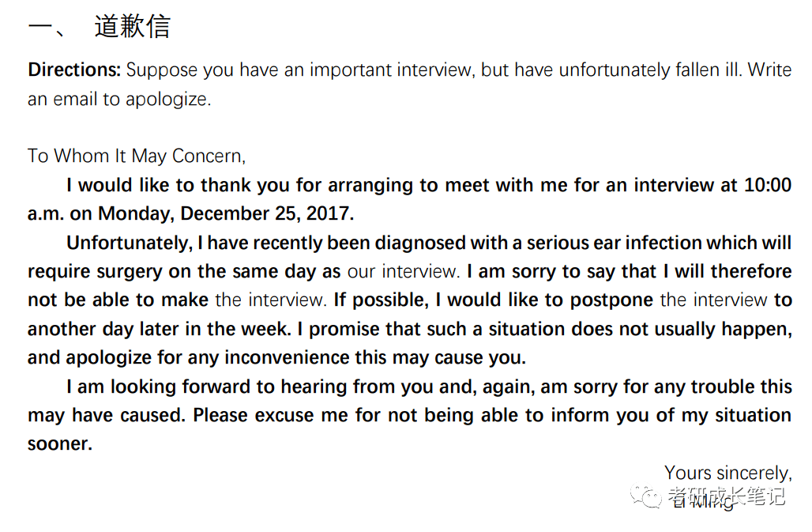812x532 pixels.
Task: Click the 考研成长笔记 watermark text
Action: coord(727,496)
